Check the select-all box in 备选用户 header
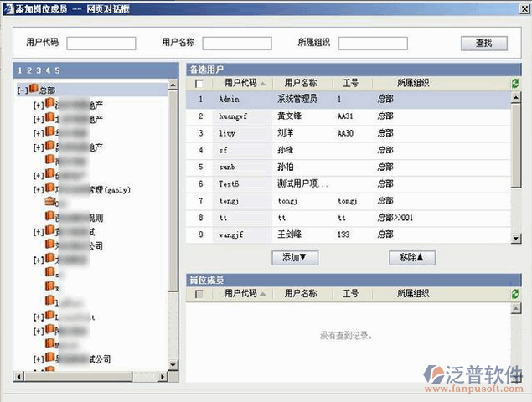 click(x=199, y=84)
